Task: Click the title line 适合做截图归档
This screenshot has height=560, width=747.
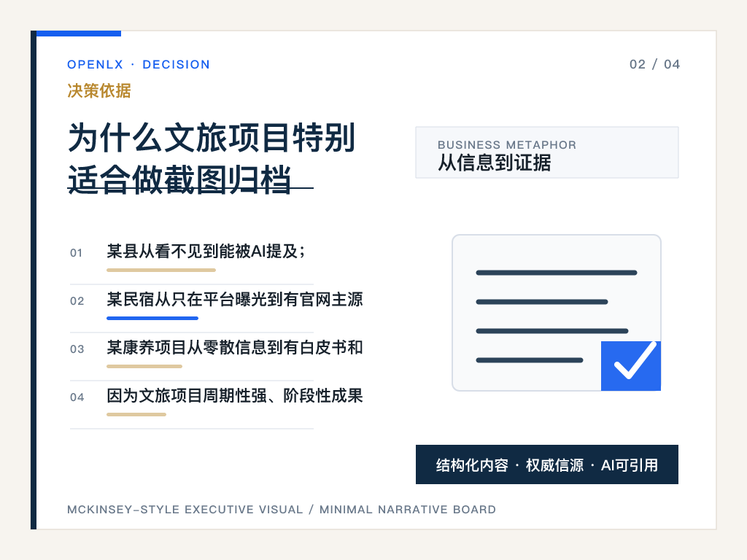Action: pos(179,179)
